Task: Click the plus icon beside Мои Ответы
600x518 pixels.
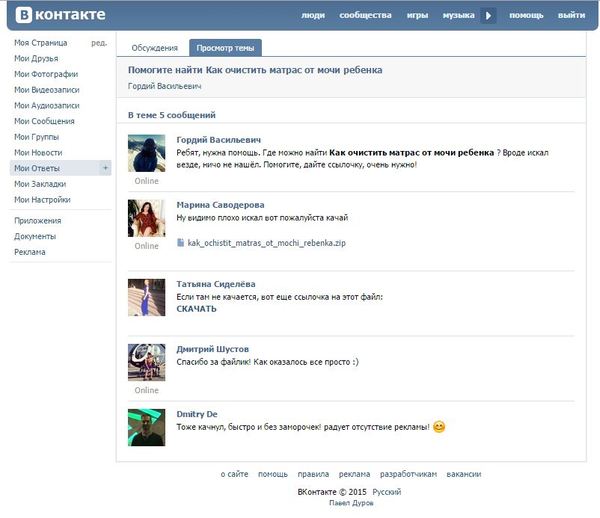Action: click(105, 168)
